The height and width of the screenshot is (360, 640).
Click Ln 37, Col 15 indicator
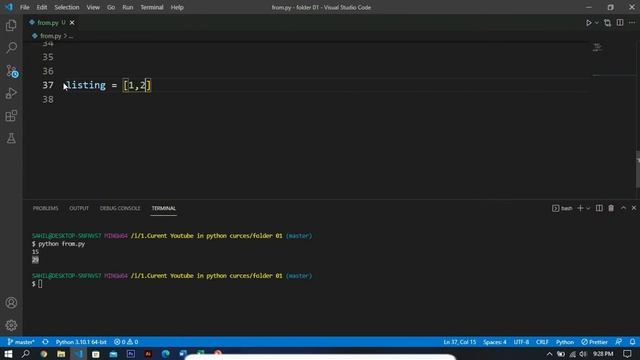coord(460,342)
